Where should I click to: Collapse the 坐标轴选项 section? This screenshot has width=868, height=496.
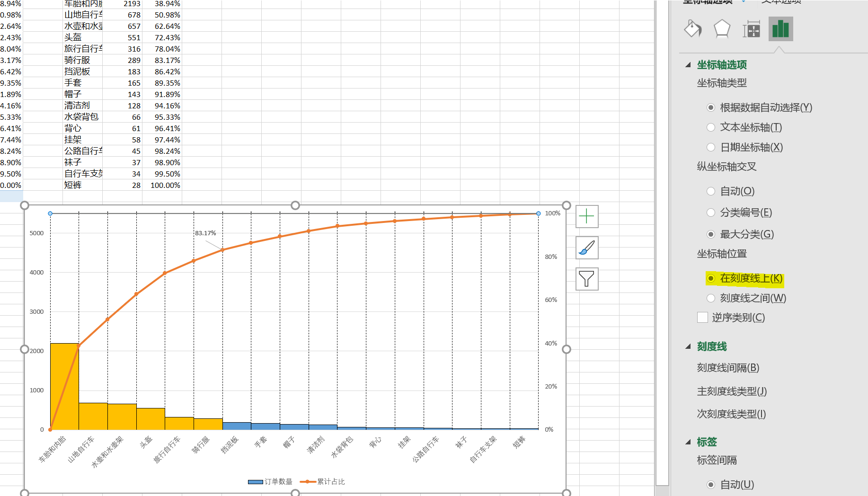688,65
